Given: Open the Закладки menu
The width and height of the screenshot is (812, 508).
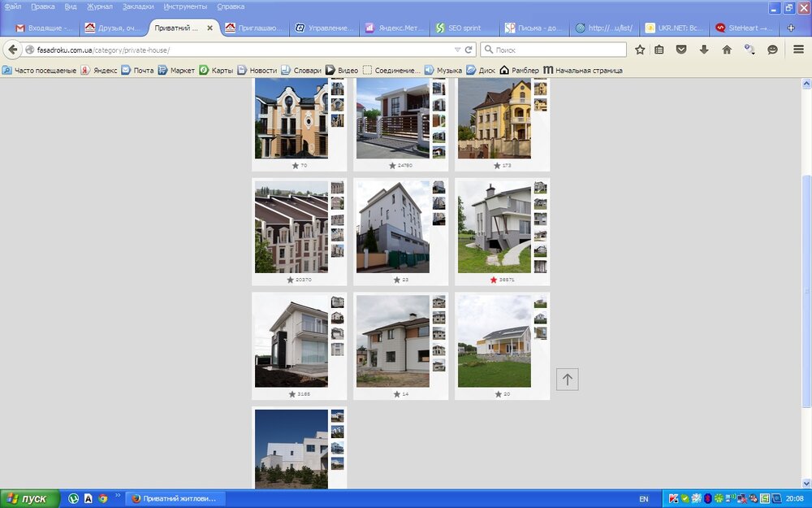Looking at the screenshot, I should pyautogui.click(x=138, y=7).
